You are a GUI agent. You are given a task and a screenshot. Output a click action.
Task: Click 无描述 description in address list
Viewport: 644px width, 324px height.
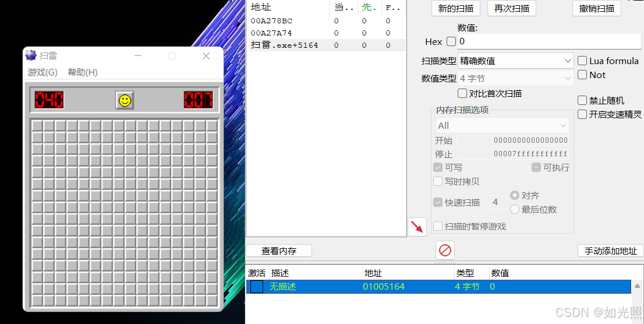282,287
